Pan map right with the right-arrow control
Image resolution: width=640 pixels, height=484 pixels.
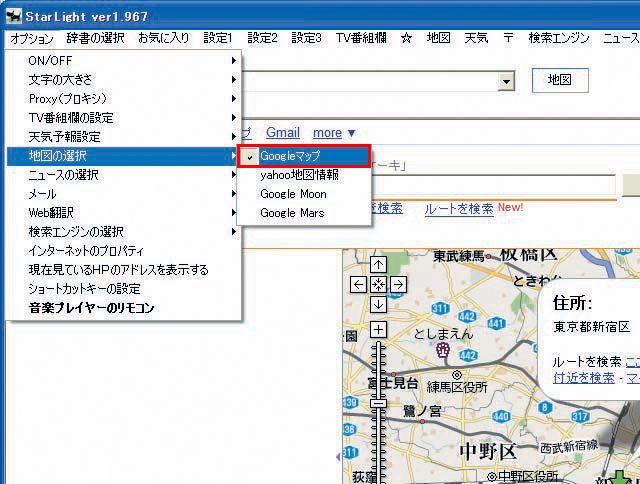click(x=399, y=284)
